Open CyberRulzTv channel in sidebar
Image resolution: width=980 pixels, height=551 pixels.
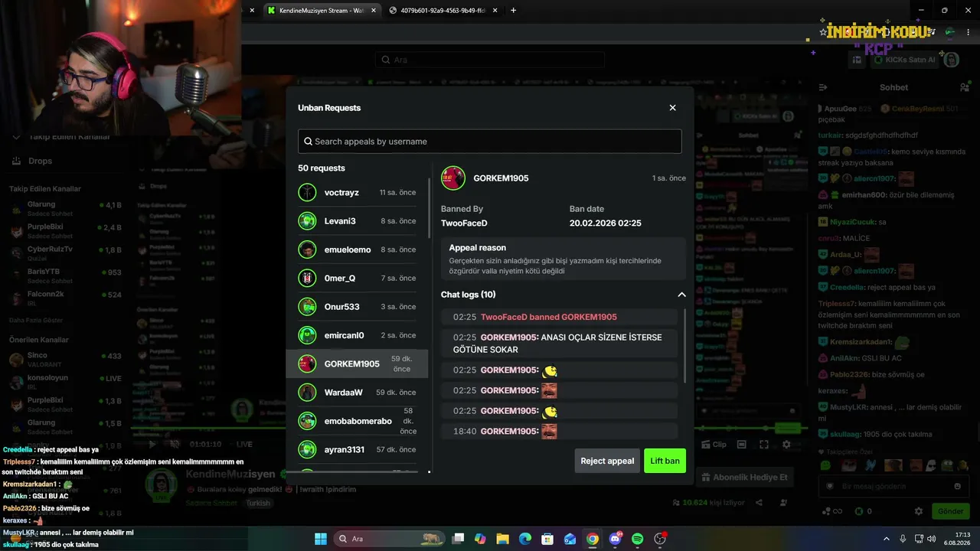pyautogui.click(x=66, y=253)
